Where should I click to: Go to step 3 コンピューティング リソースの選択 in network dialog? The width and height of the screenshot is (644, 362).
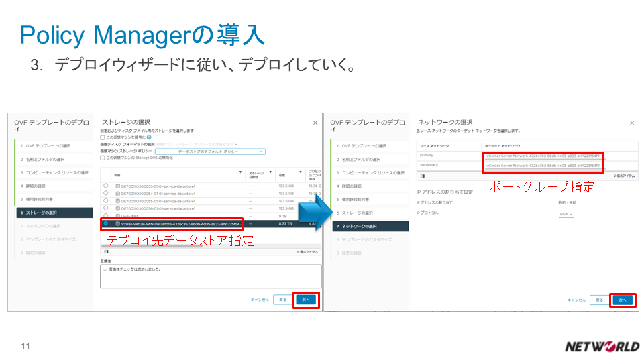tap(370, 173)
